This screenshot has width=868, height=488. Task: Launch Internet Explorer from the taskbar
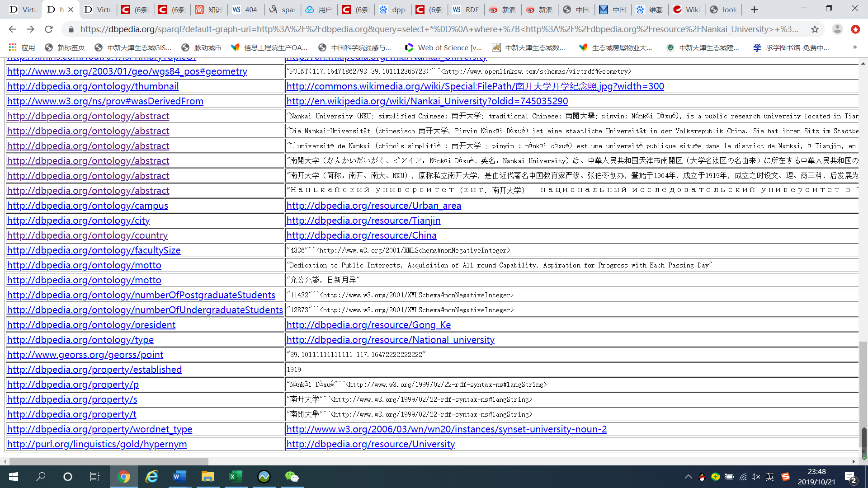click(x=152, y=477)
